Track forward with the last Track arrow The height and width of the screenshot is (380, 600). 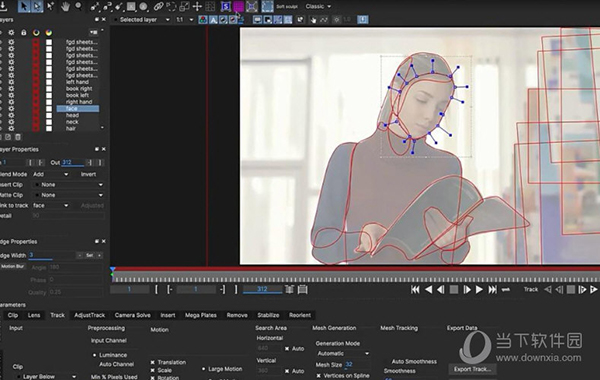point(594,290)
